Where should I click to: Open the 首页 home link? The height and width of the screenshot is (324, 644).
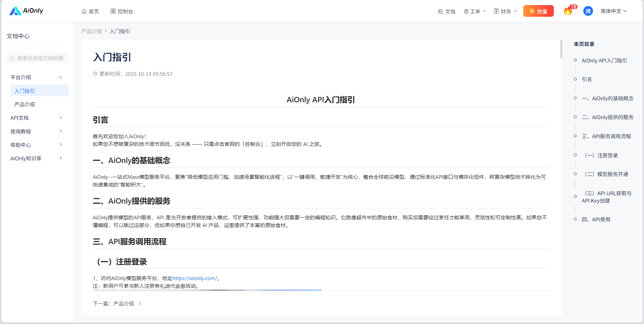tap(90, 11)
